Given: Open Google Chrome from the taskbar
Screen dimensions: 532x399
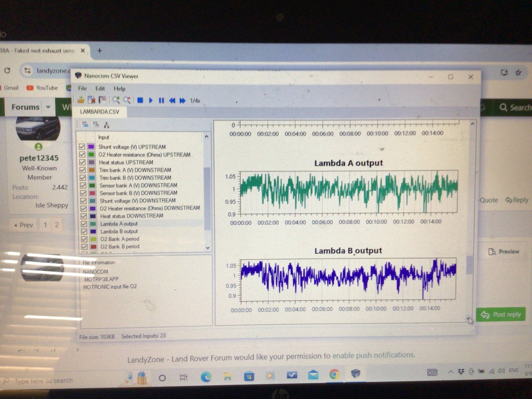Looking at the screenshot, I should click(334, 375).
